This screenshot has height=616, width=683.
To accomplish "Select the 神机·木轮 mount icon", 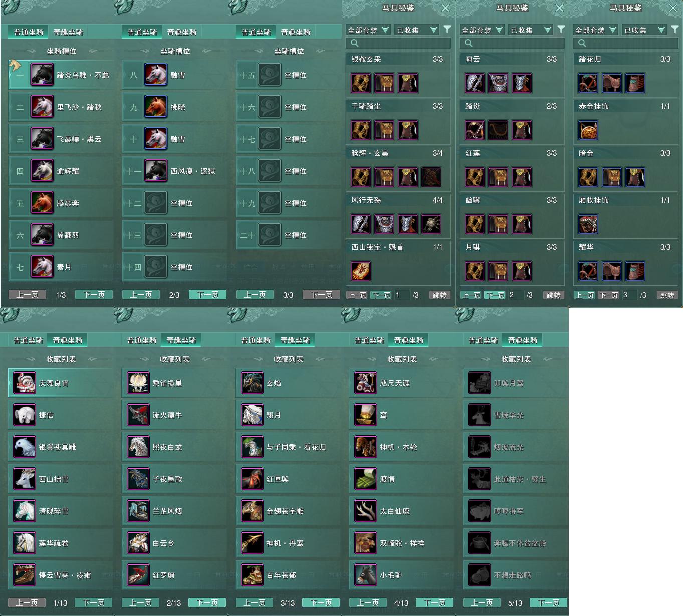I will [x=365, y=447].
